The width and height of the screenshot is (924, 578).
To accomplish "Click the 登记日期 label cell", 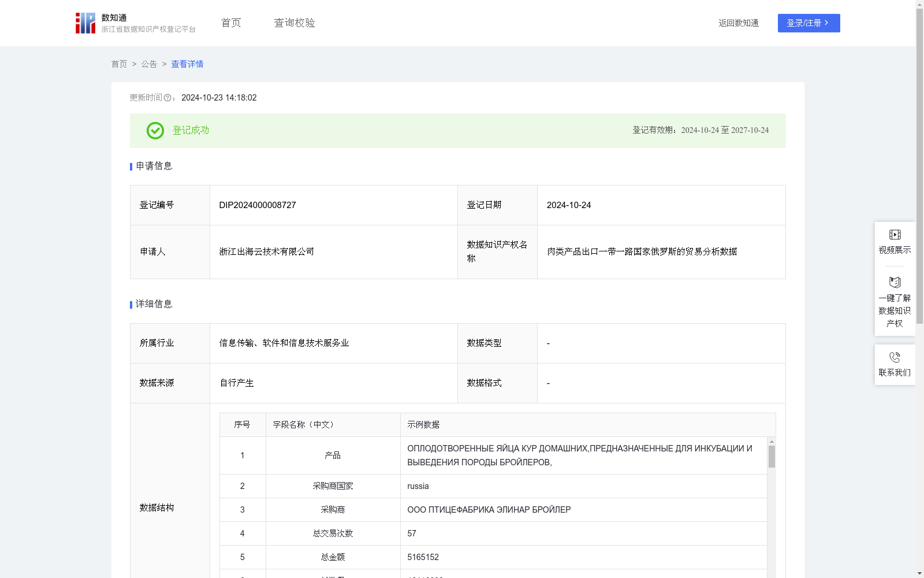I will 497,205.
